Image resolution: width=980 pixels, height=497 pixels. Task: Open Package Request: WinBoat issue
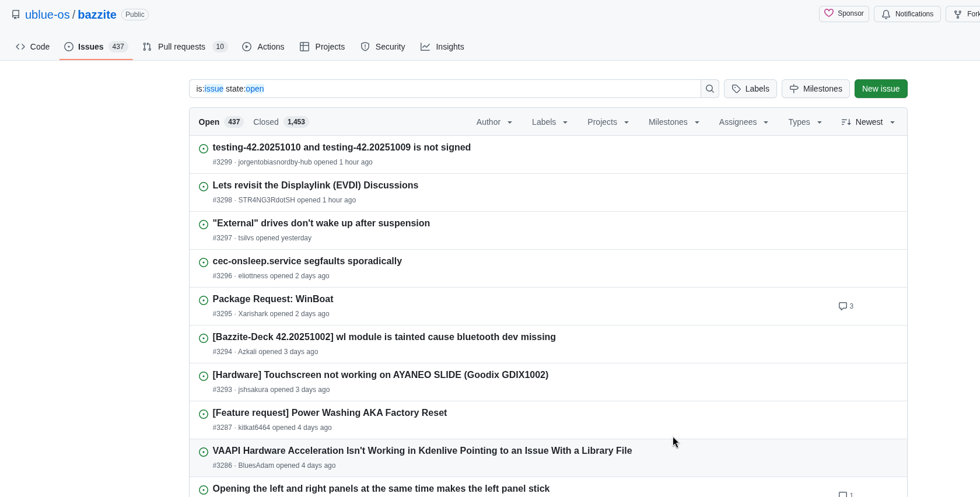point(273,299)
